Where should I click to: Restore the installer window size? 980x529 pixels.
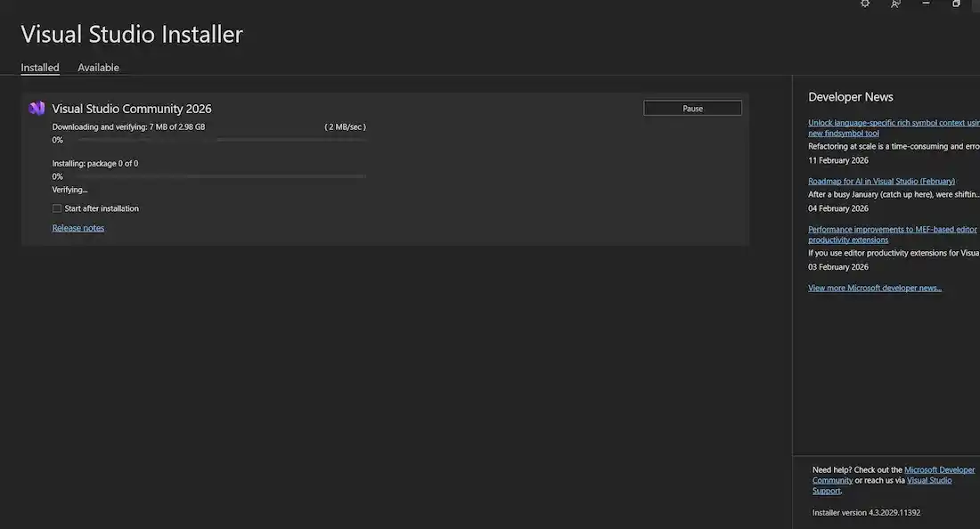tap(956, 4)
